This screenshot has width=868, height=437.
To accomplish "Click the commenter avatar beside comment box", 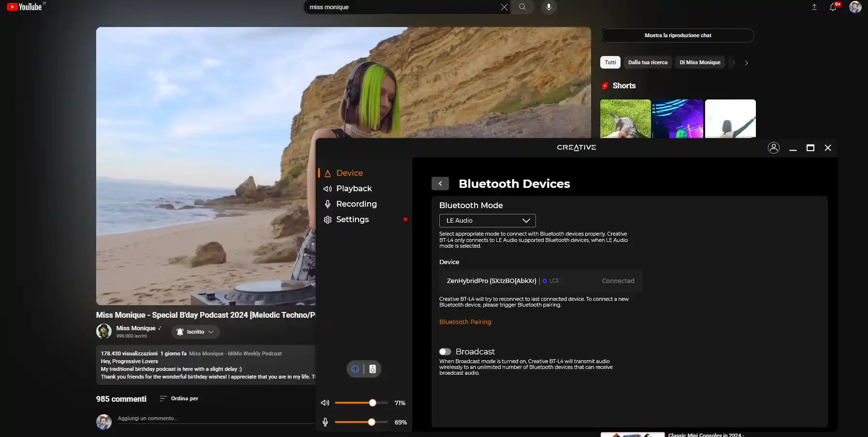I will pyautogui.click(x=104, y=422).
